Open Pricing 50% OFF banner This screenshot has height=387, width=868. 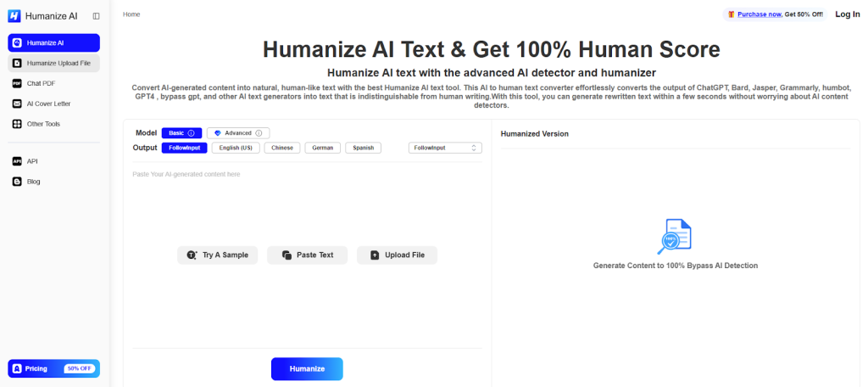click(53, 368)
